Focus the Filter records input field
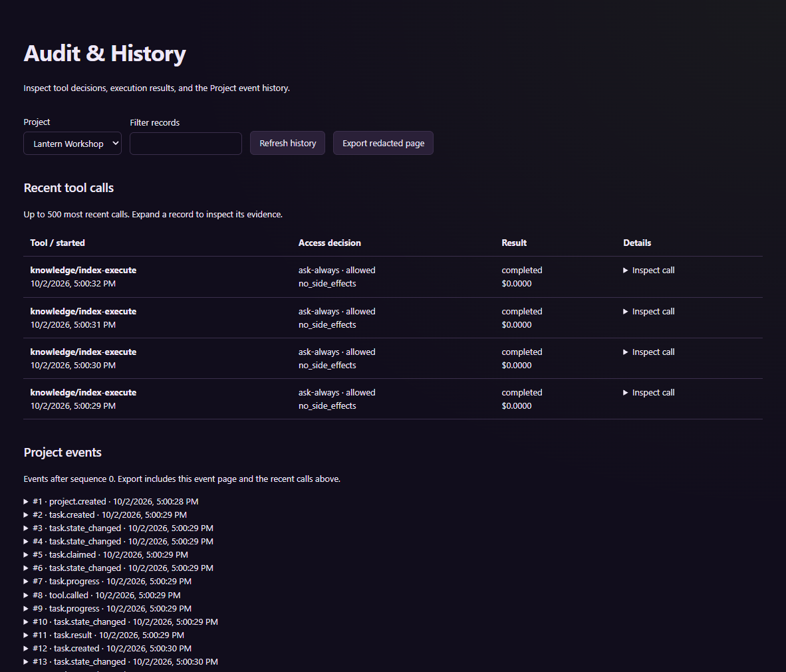 186,144
